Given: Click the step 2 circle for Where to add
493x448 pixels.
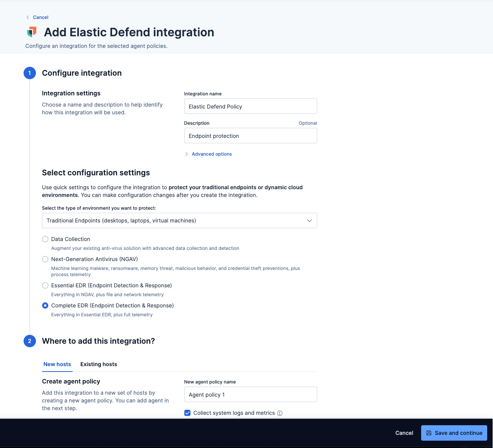Looking at the screenshot, I should 30,341.
